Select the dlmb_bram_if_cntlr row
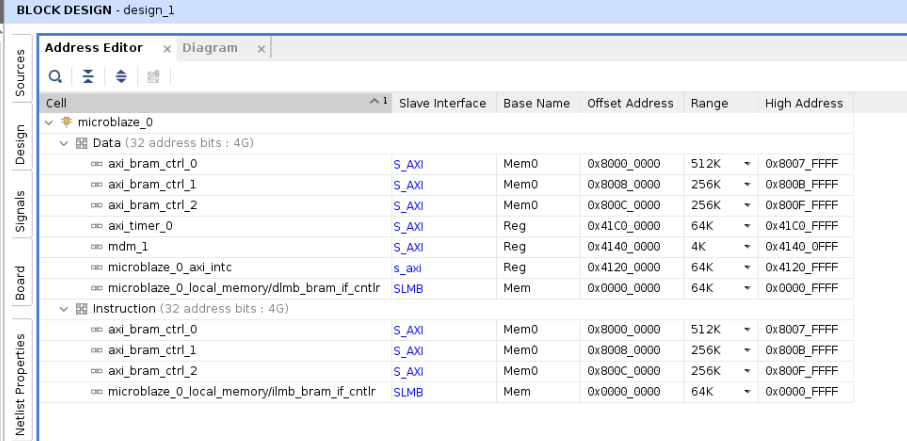Viewport: 907px width, 441px height. point(447,288)
